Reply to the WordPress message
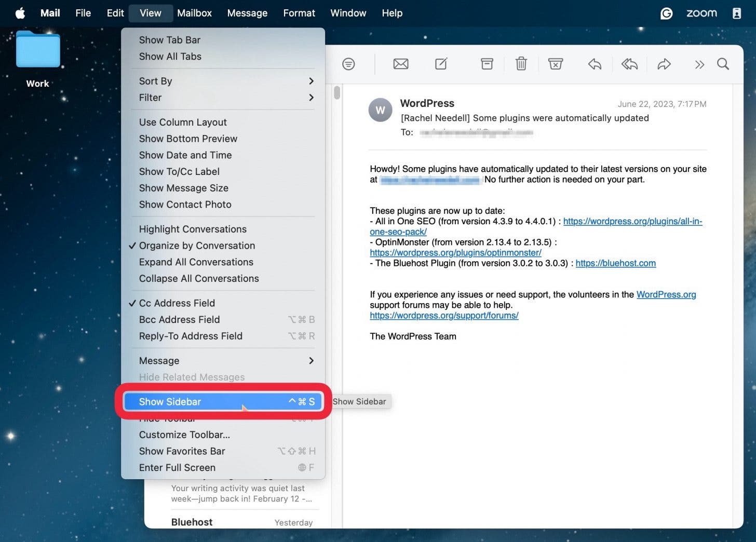 (595, 64)
